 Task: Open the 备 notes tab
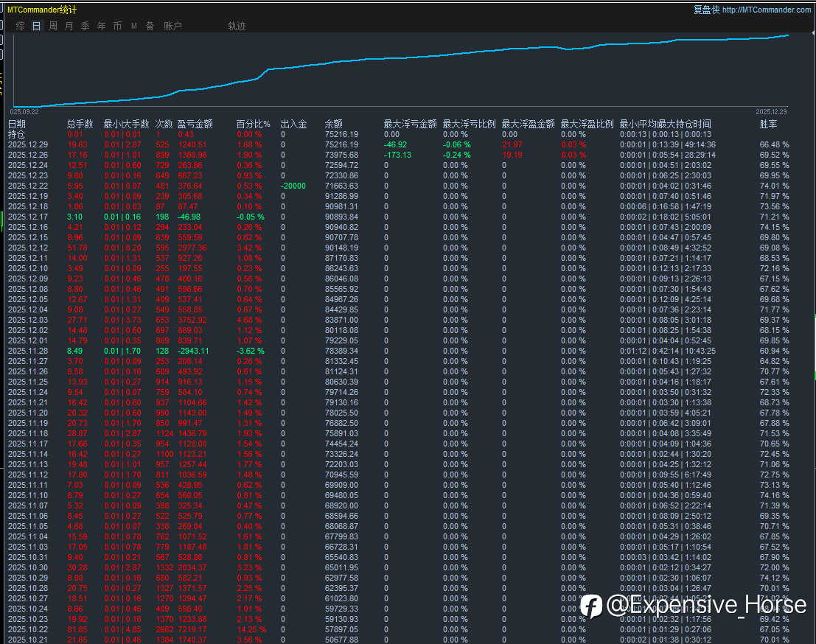150,26
